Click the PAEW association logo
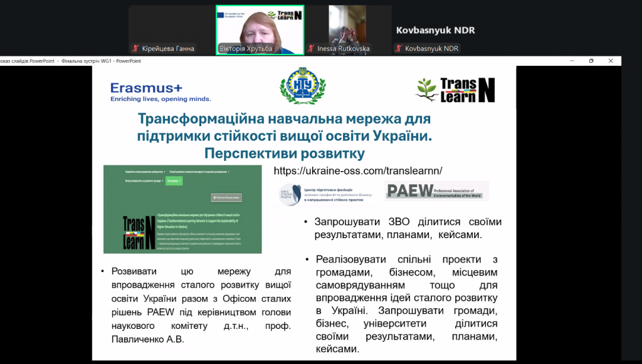The width and height of the screenshot is (642, 364). pos(436,191)
